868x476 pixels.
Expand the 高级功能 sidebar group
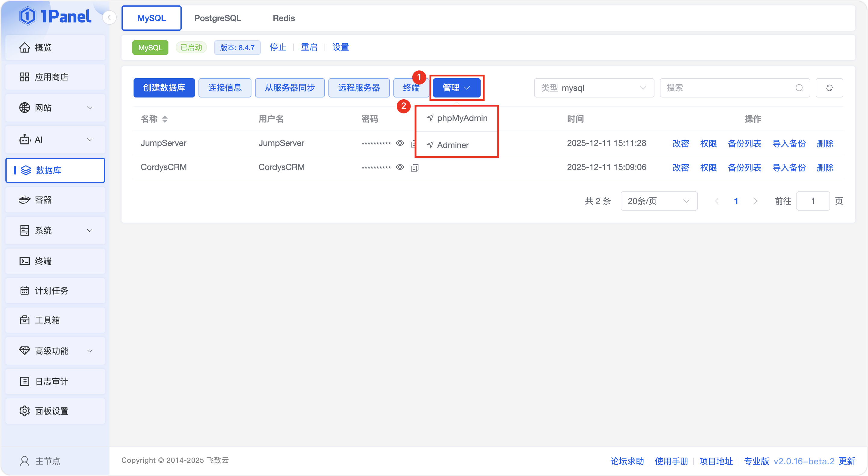(55, 351)
